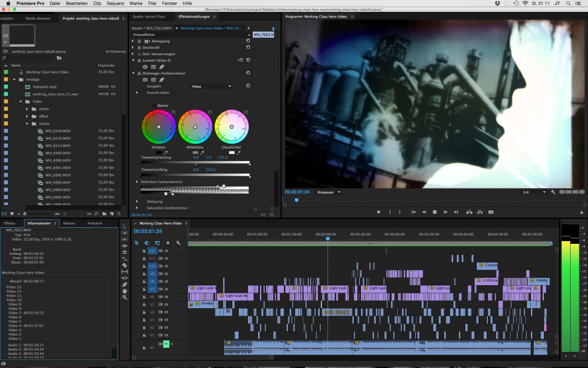Hide the V1 track output
Image resolution: width=588 pixels, height=368 pixels.
(166, 335)
